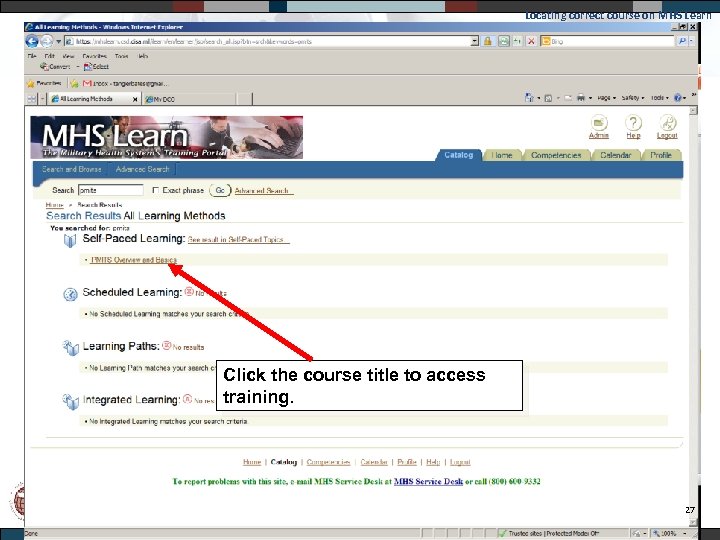Click the Home breadcrumb link

pyautogui.click(x=55, y=205)
